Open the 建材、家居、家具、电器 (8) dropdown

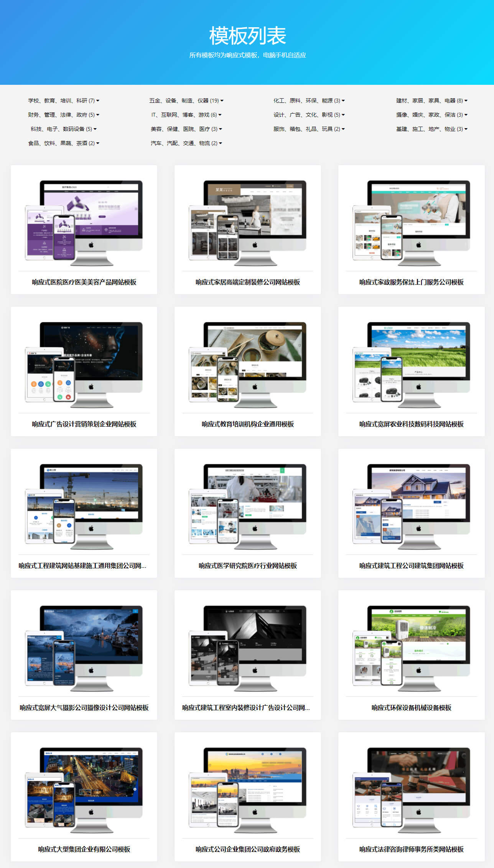click(x=432, y=101)
